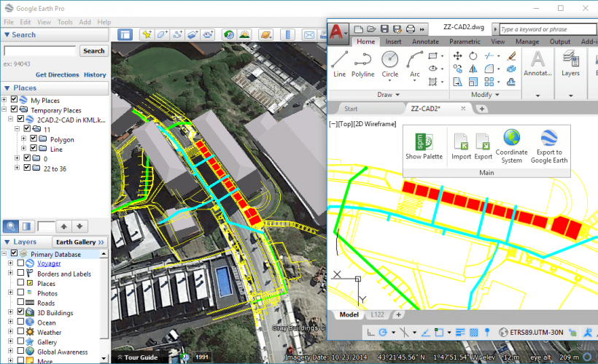
Task: Click the Import icon
Action: 461,146
